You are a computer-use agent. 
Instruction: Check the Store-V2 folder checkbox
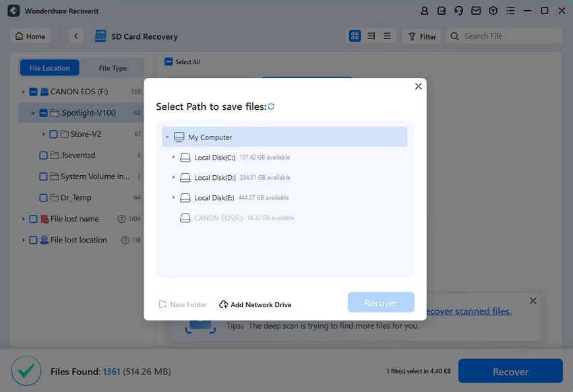tap(53, 134)
